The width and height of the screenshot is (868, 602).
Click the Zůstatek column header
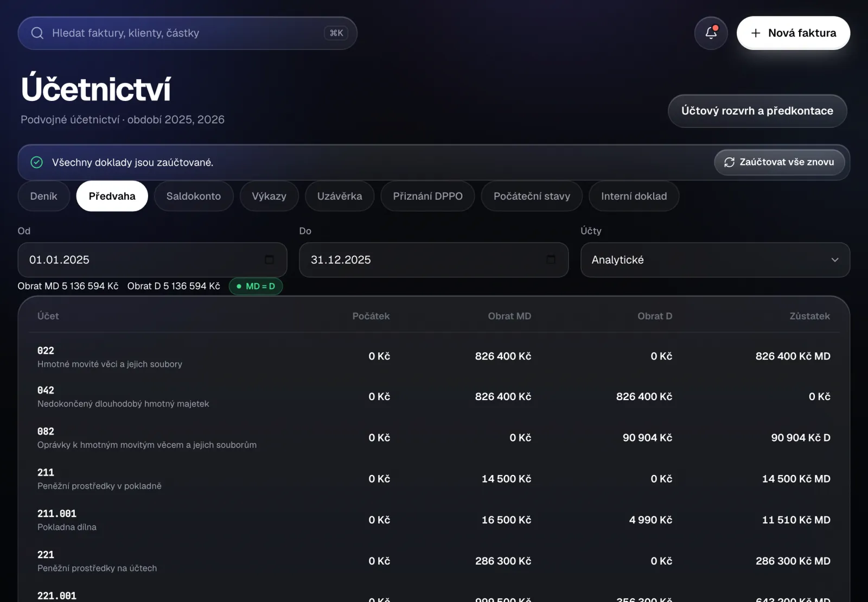[x=809, y=316]
